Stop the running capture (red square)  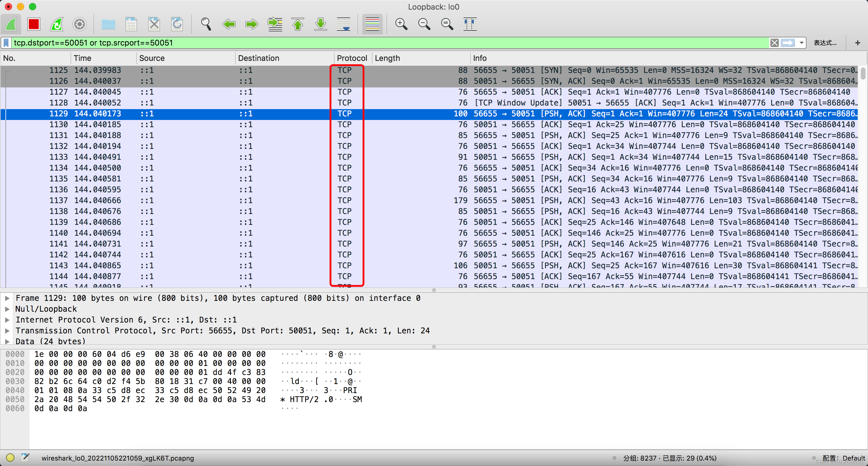coord(34,24)
